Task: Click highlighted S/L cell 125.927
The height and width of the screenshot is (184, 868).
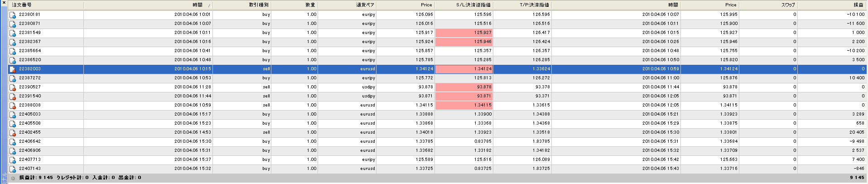Action: [464, 33]
